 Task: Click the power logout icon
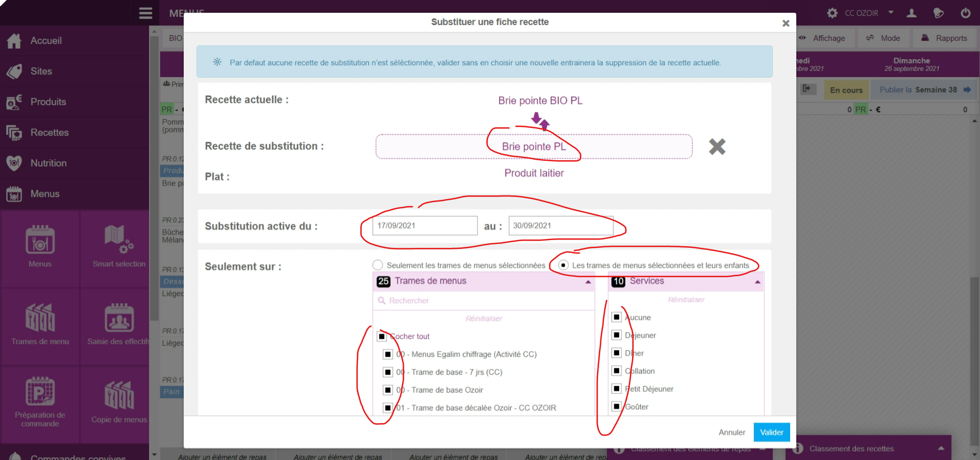[x=965, y=13]
